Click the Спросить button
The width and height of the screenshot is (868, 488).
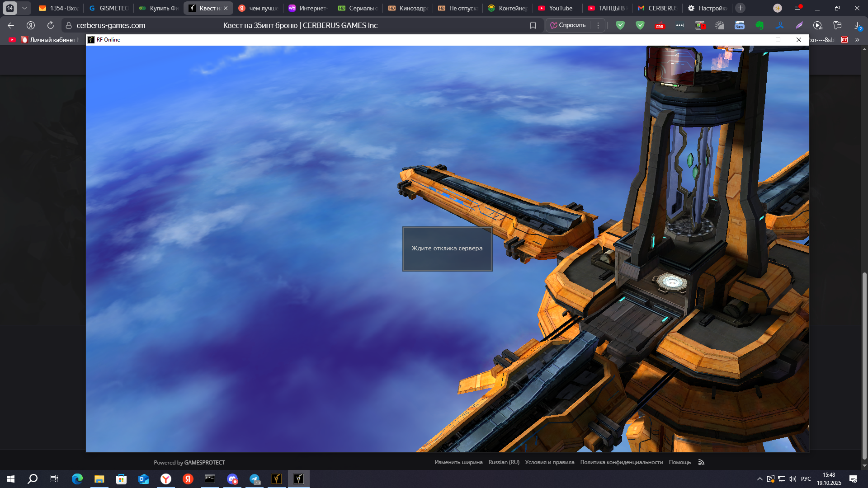[568, 26]
